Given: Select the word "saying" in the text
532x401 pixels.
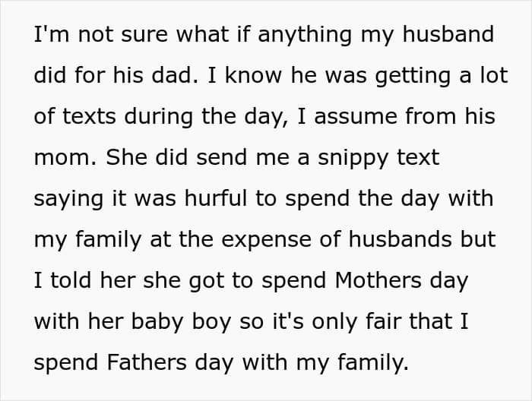Looking at the screenshot, I should tap(68, 200).
